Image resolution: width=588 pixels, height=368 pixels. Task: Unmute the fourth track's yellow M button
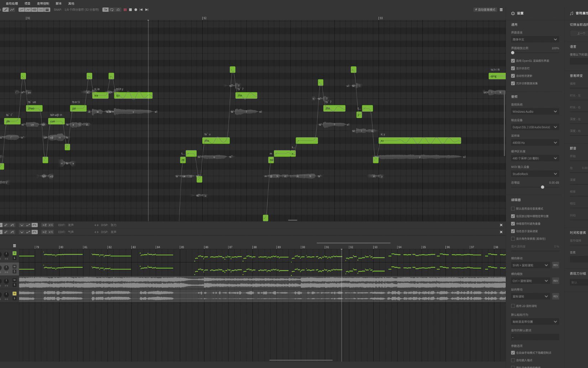[15, 293]
